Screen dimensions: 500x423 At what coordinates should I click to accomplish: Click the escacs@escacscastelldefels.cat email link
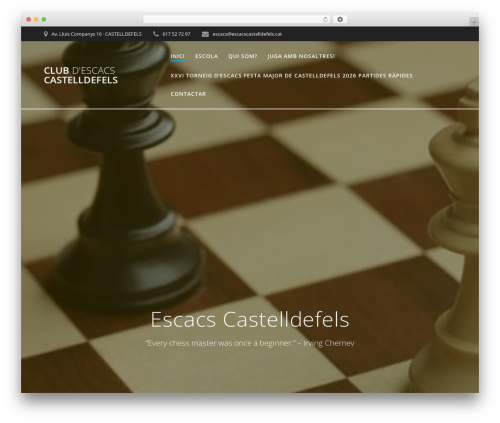point(247,34)
